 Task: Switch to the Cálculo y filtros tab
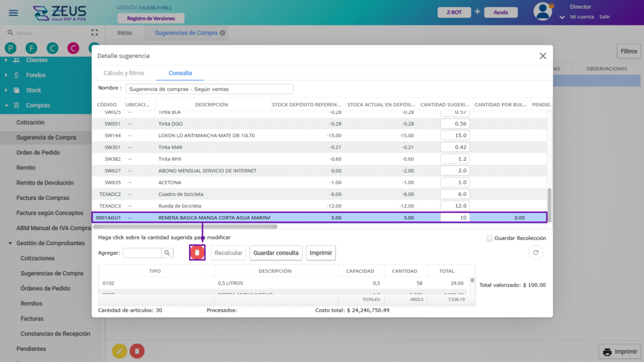124,73
